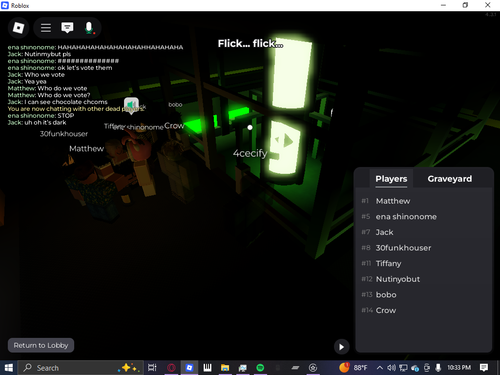The image size is (500, 375).
Task: Select player 30funkhouser in the list
Action: pyautogui.click(x=424, y=248)
